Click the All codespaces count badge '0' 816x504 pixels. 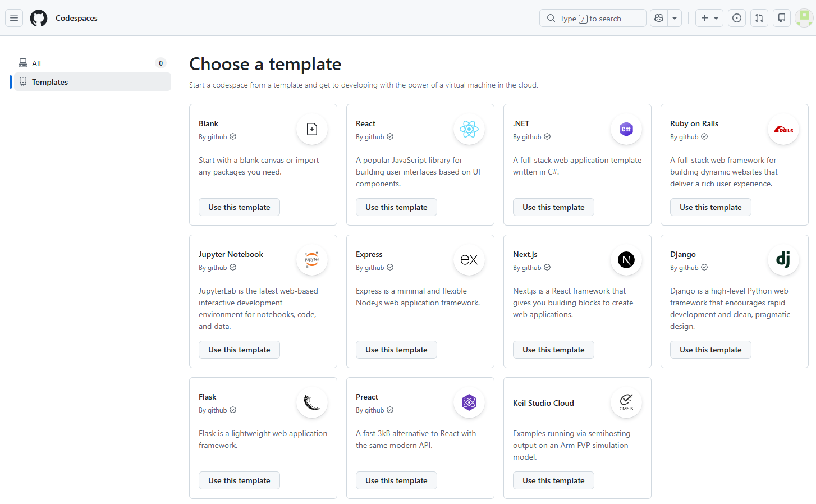click(x=161, y=63)
